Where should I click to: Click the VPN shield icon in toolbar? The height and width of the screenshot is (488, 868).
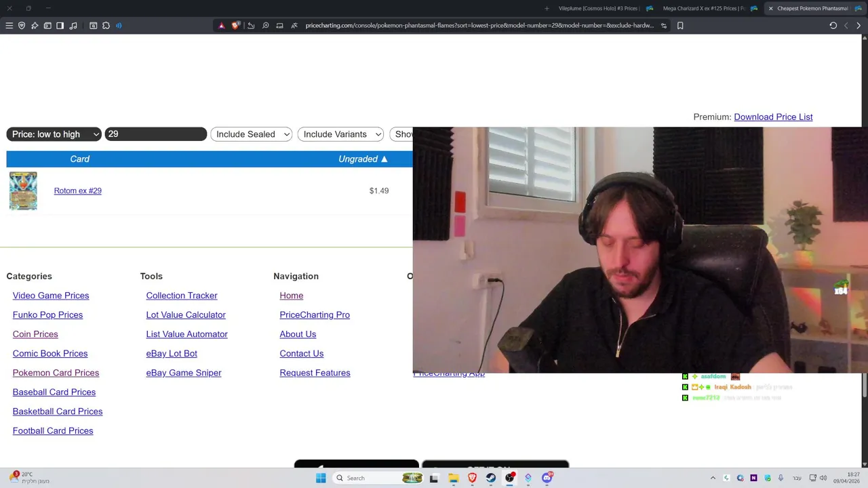(22, 26)
